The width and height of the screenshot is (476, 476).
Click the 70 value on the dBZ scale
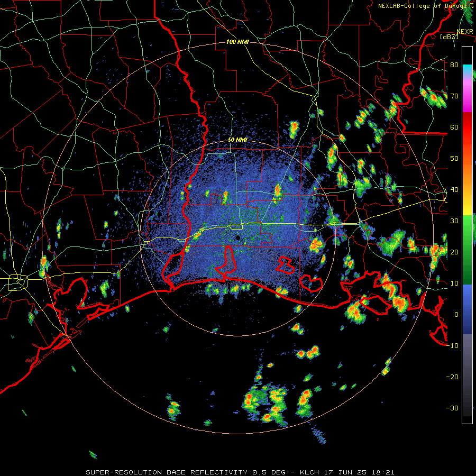(x=454, y=96)
